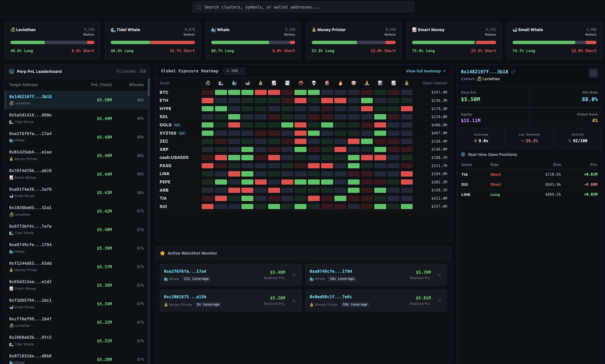Image resolution: width=605 pixels, height=364 pixels.
Task: Click View full heatmap link
Action: pyautogui.click(x=426, y=71)
